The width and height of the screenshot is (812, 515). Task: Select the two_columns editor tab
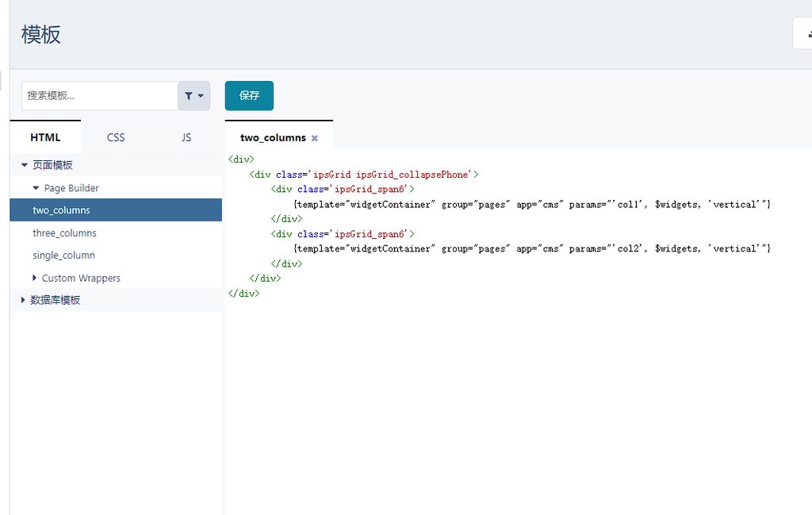tap(273, 138)
